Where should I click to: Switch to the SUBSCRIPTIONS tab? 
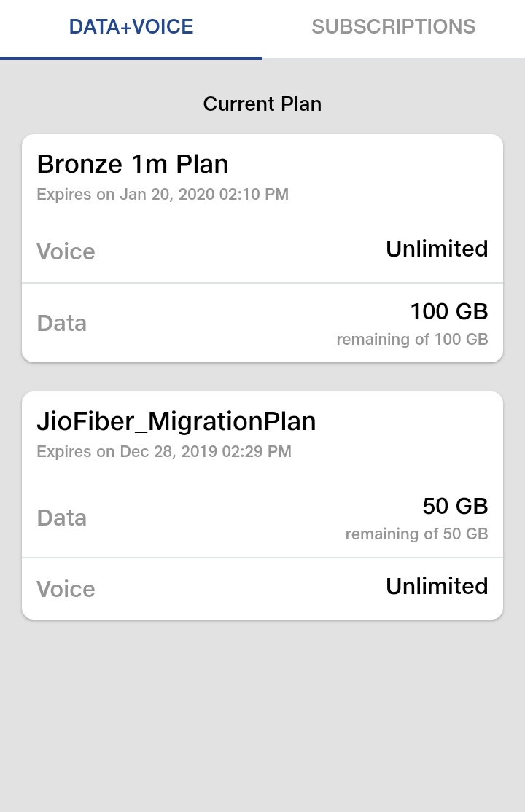tap(394, 27)
